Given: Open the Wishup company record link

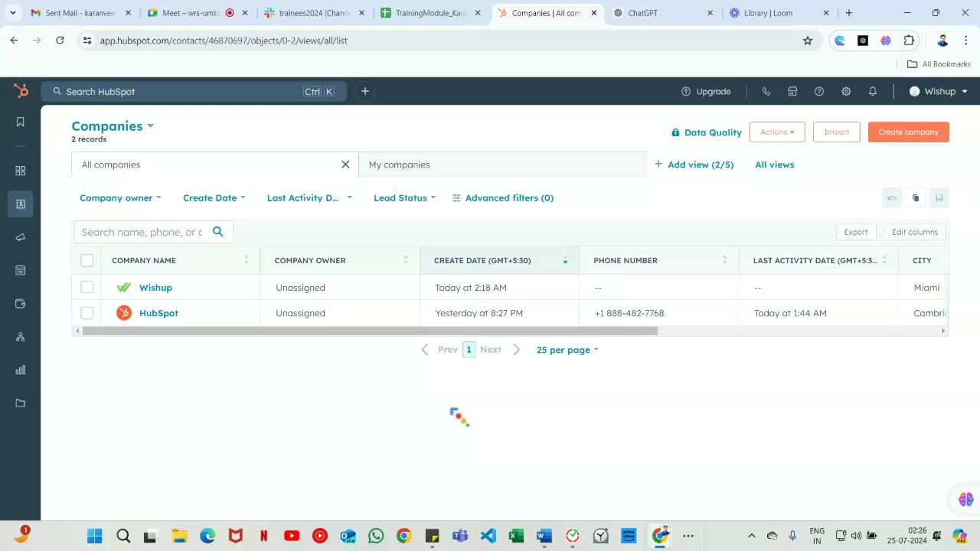Looking at the screenshot, I should 155,288.
